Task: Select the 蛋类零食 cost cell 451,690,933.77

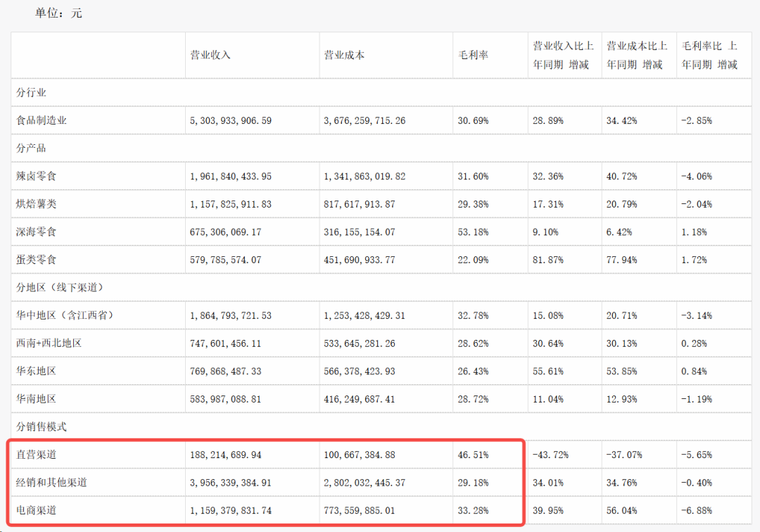Action: (x=359, y=260)
